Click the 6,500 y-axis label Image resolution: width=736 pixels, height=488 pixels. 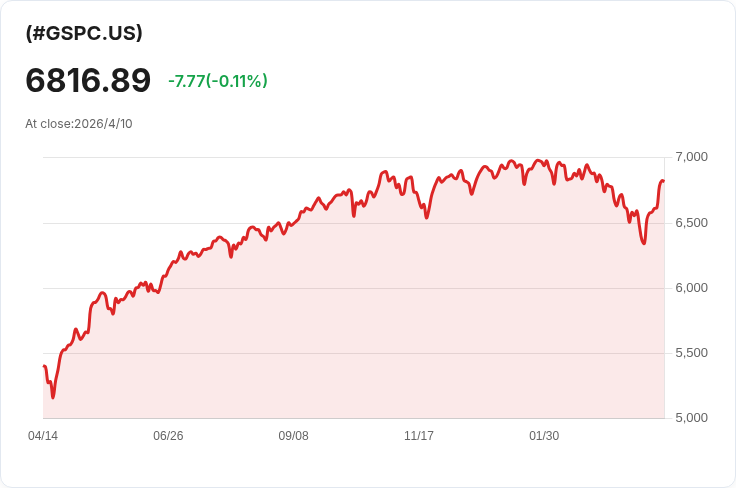(691, 222)
